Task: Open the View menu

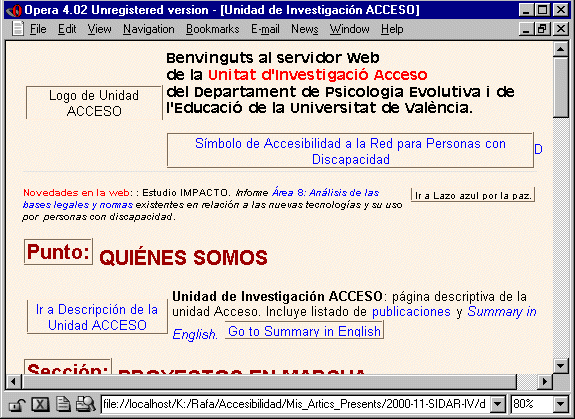Action: pyautogui.click(x=99, y=29)
